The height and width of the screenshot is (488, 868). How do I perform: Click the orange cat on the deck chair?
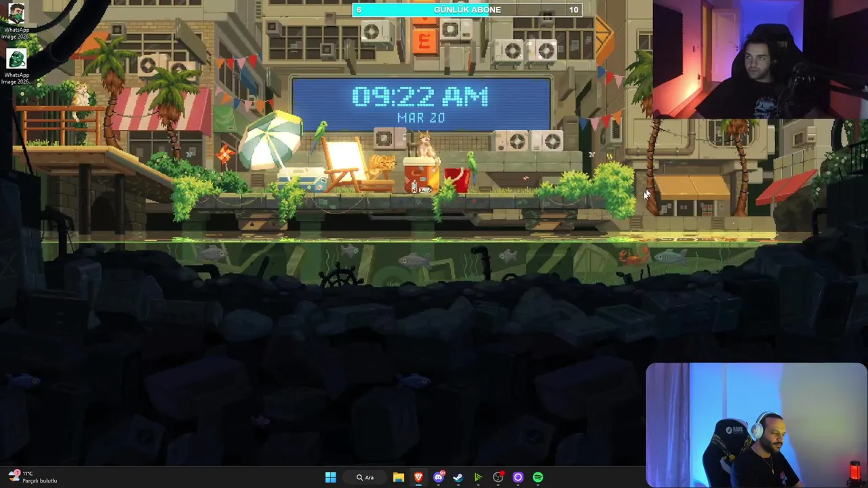(x=382, y=165)
